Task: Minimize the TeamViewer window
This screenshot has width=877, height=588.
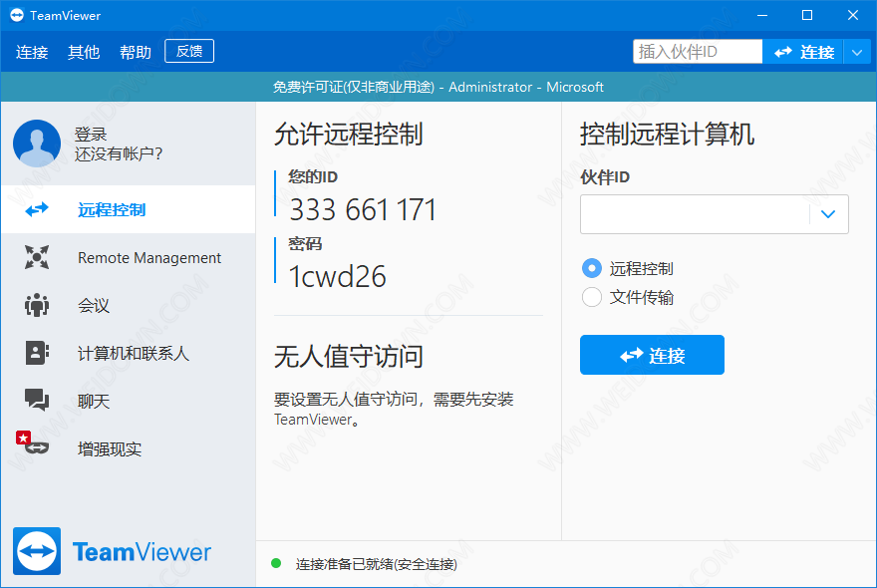Action: click(762, 15)
